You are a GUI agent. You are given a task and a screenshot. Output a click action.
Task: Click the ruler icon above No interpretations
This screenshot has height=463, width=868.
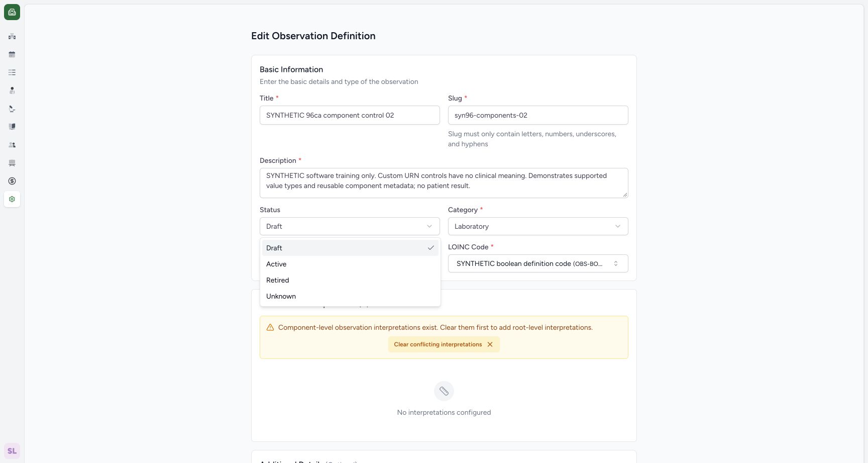(444, 391)
